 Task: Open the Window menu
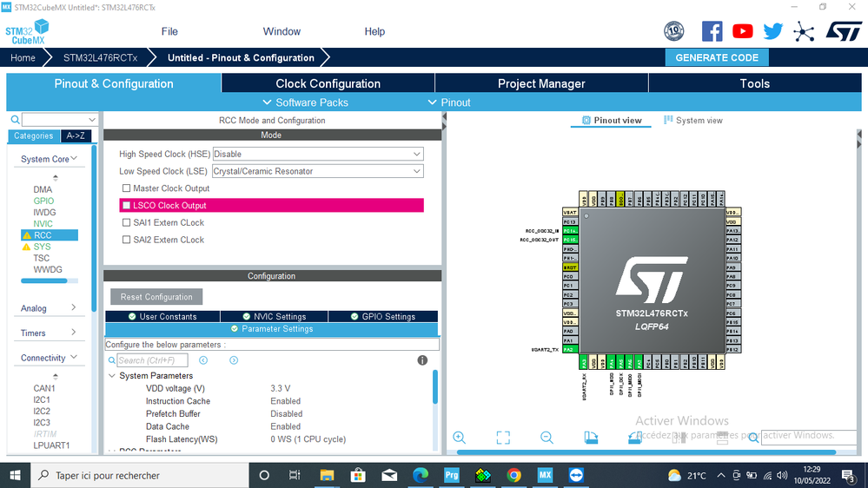pos(282,31)
